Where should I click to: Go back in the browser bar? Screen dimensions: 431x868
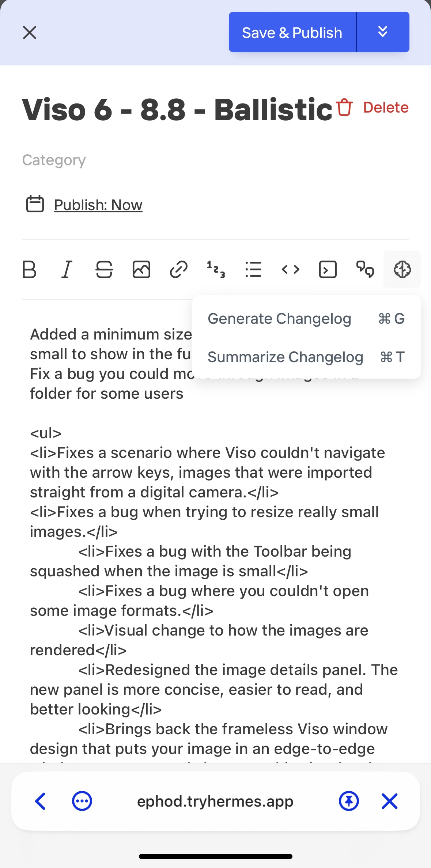[40, 801]
